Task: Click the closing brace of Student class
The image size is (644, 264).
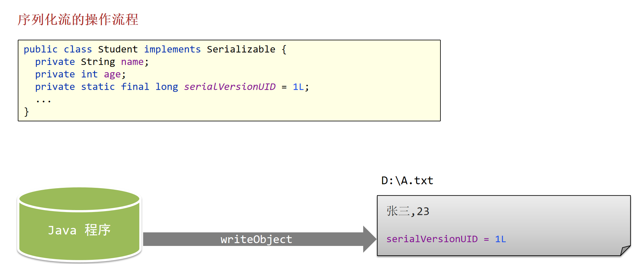Action: coord(26,112)
